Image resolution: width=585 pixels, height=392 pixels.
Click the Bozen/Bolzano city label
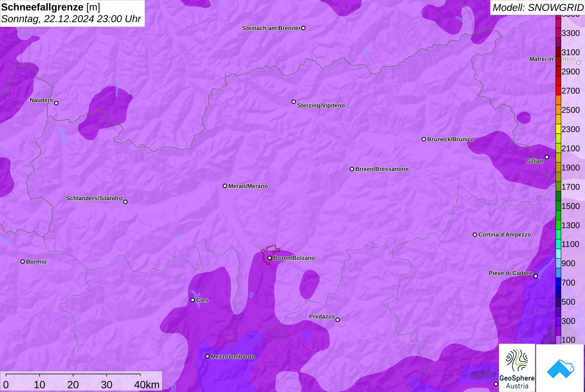[x=294, y=258]
